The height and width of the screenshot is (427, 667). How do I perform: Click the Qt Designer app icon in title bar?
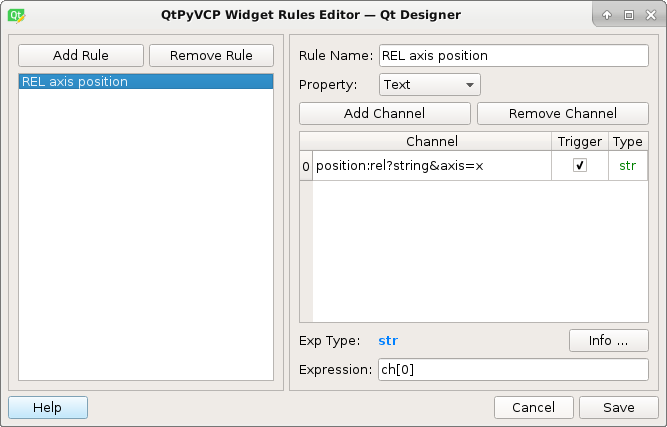(17, 15)
